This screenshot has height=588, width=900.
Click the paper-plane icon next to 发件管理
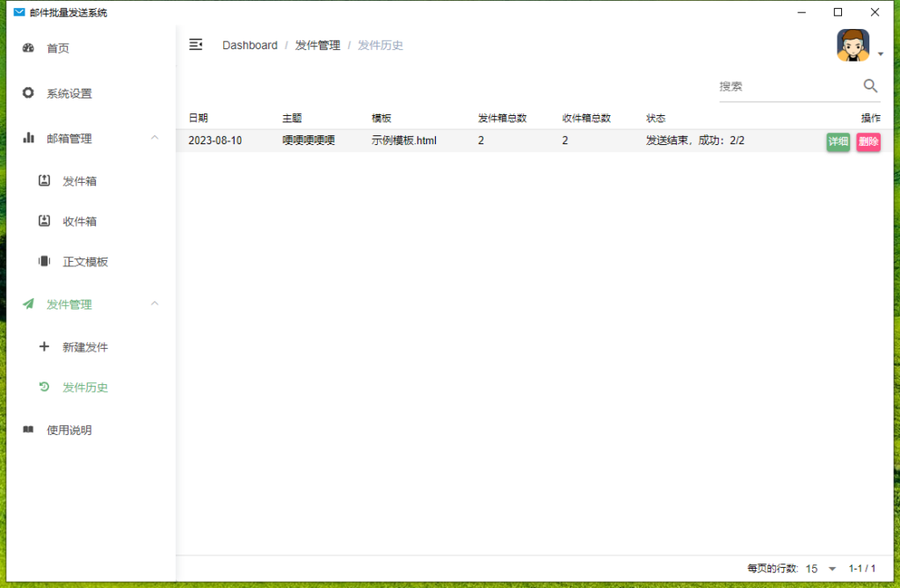(x=27, y=303)
